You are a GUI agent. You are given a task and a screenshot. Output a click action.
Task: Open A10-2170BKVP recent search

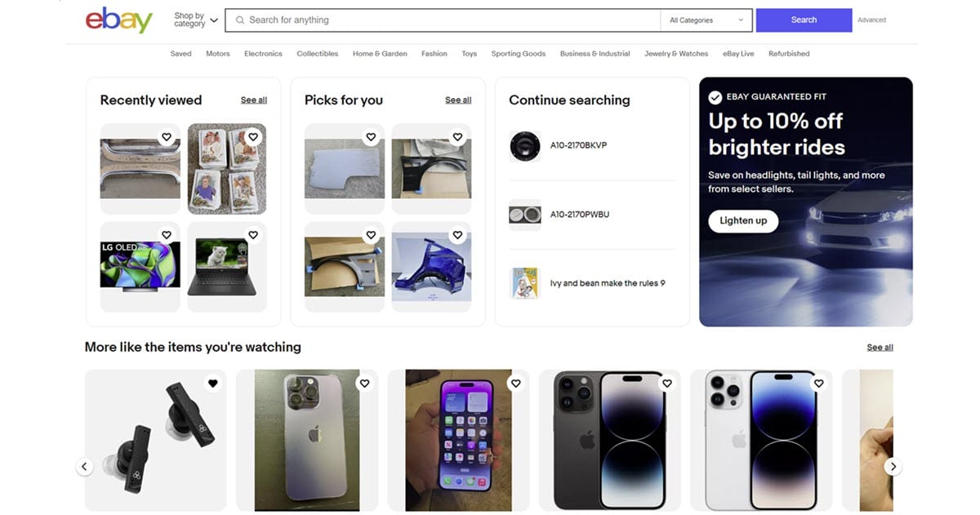(x=578, y=145)
